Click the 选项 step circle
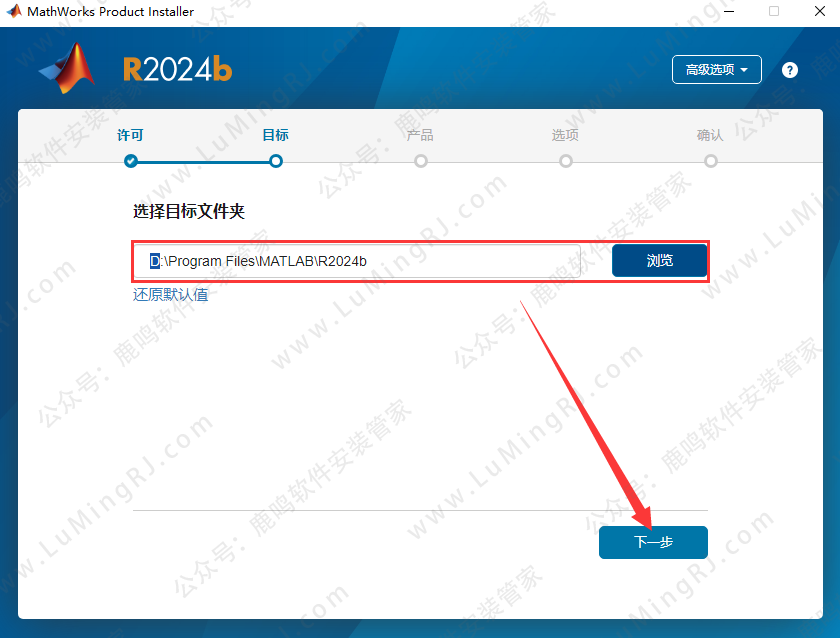This screenshot has height=638, width=840. (566, 161)
